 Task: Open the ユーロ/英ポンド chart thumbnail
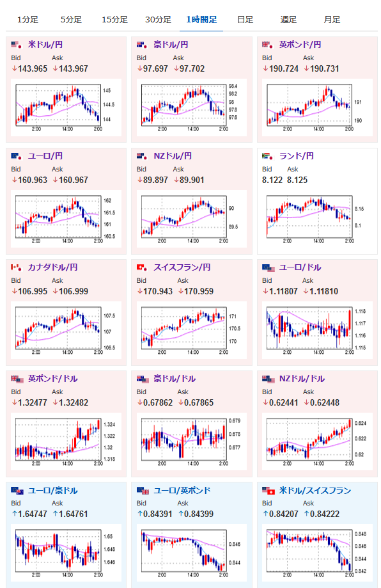[x=191, y=553]
